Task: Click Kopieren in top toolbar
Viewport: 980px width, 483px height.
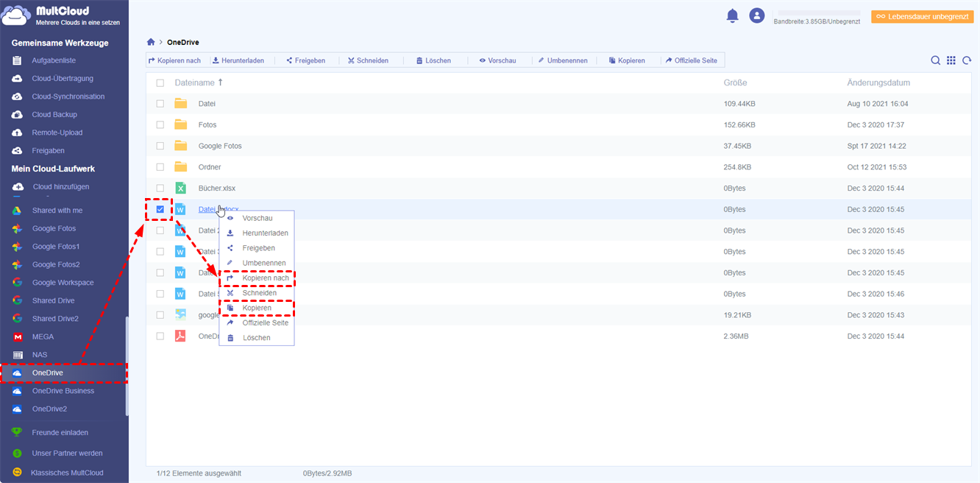Action: 627,60
